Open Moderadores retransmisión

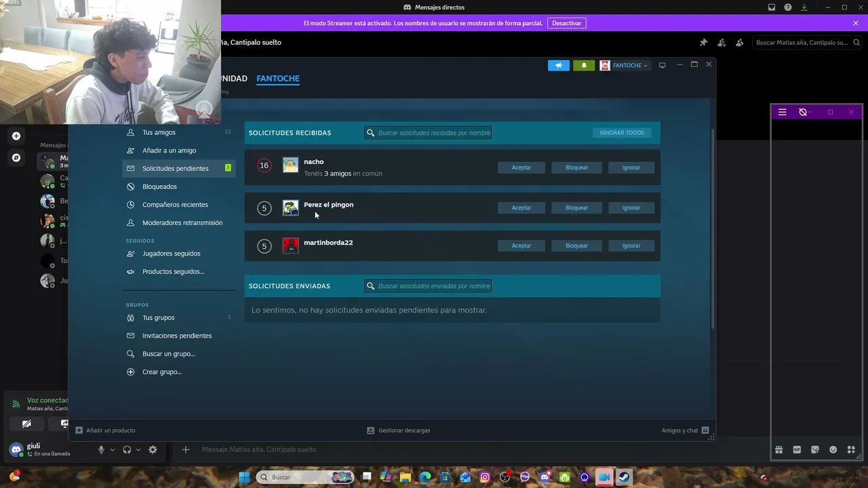click(182, 223)
